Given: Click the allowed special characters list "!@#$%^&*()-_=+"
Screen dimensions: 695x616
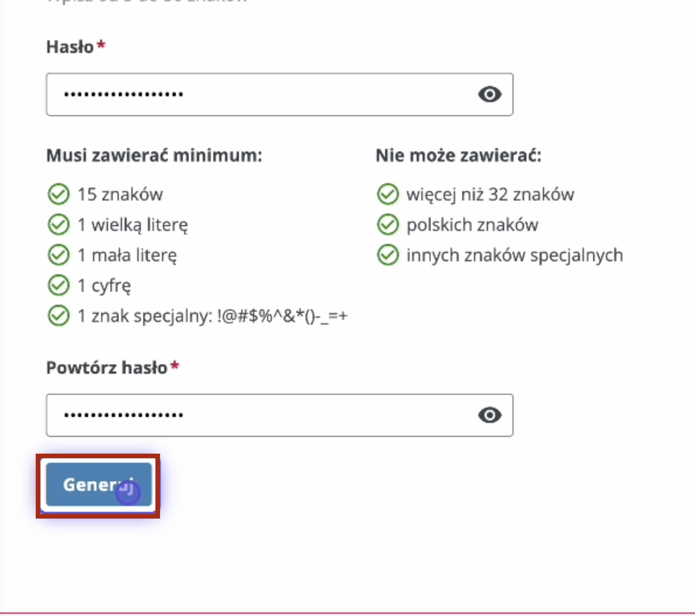Looking at the screenshot, I should point(282,316).
